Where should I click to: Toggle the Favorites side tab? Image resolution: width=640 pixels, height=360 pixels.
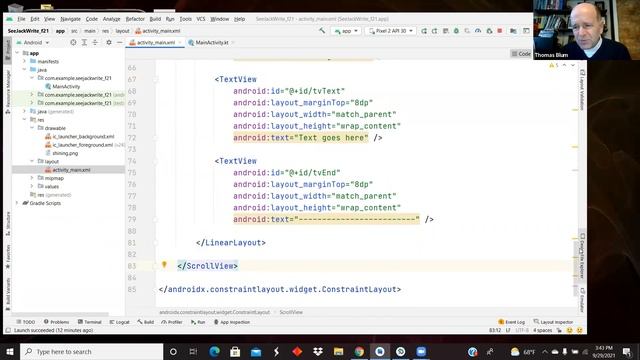[x=8, y=256]
